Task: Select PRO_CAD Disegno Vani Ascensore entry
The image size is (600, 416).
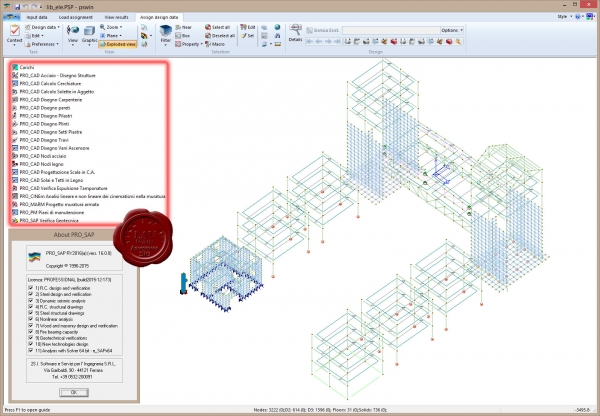Action: point(51,148)
